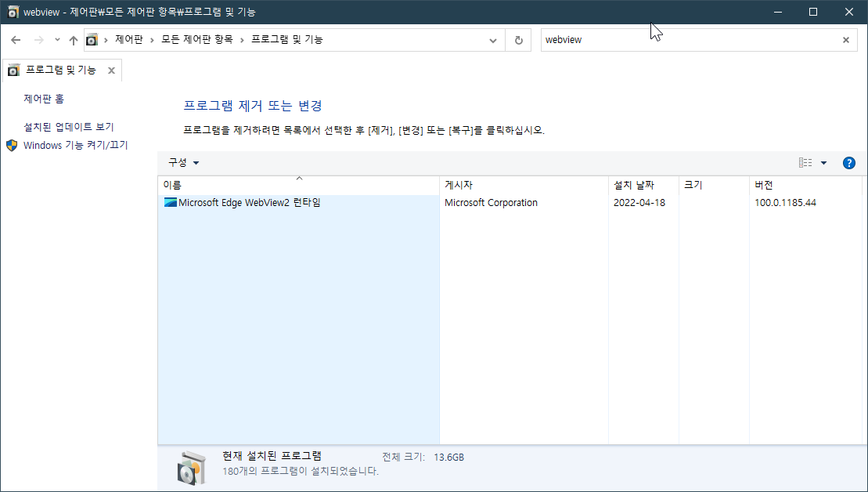The height and width of the screenshot is (492, 868).
Task: Click Microsoft Corporation publisher cell
Action: tap(491, 203)
